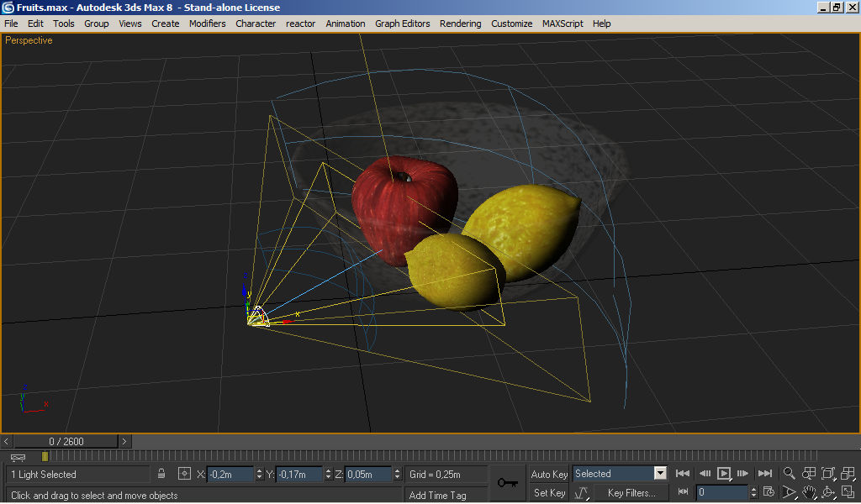Open the Create menu
The width and height of the screenshot is (861, 504).
point(166,24)
